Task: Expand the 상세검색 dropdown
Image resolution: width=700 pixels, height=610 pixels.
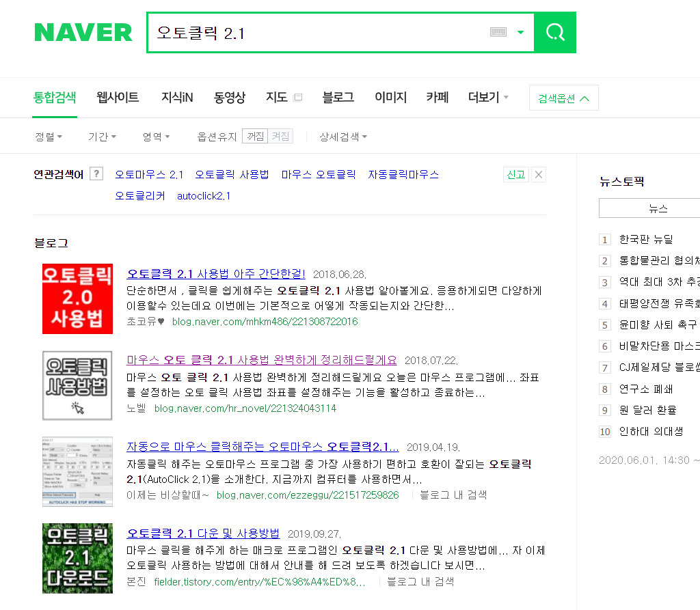Action: pyautogui.click(x=343, y=137)
